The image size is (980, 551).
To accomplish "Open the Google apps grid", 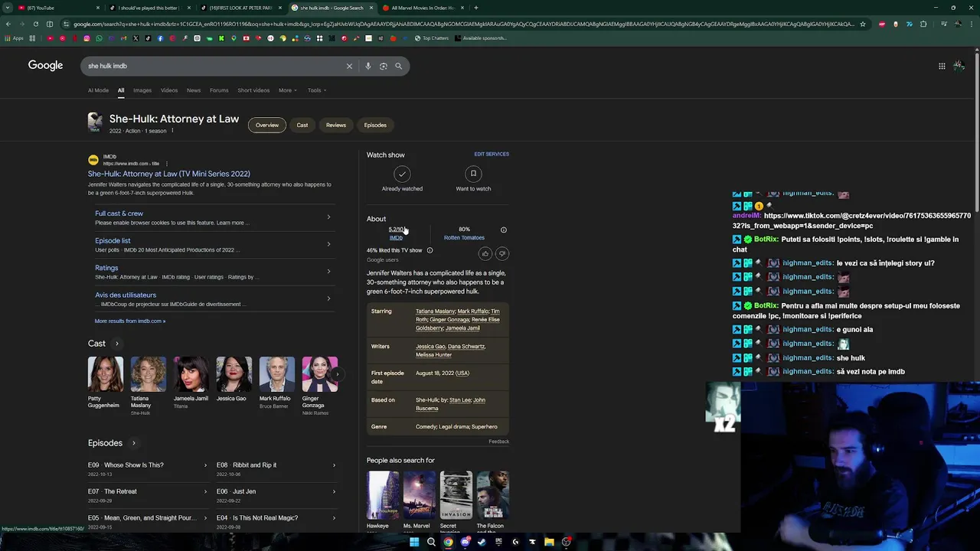I will point(942,66).
